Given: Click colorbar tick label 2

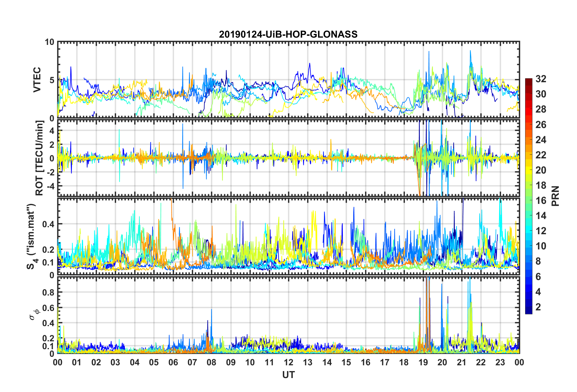Looking at the screenshot, I should tap(538, 307).
